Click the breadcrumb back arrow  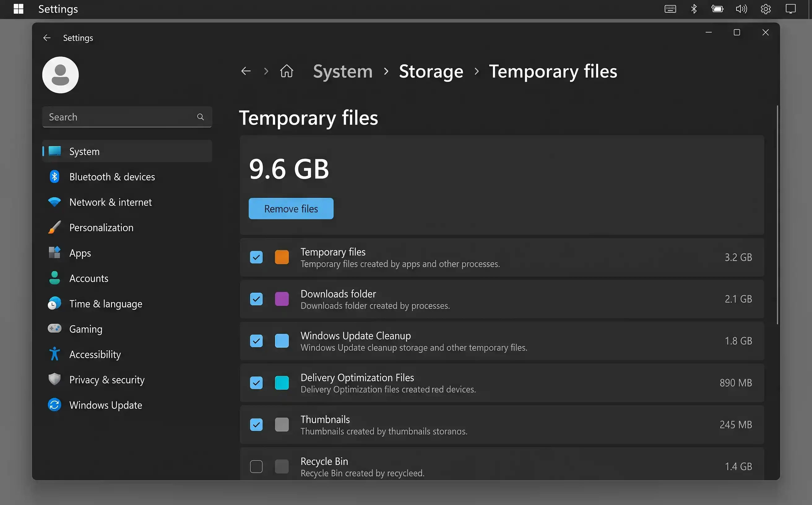(x=246, y=71)
